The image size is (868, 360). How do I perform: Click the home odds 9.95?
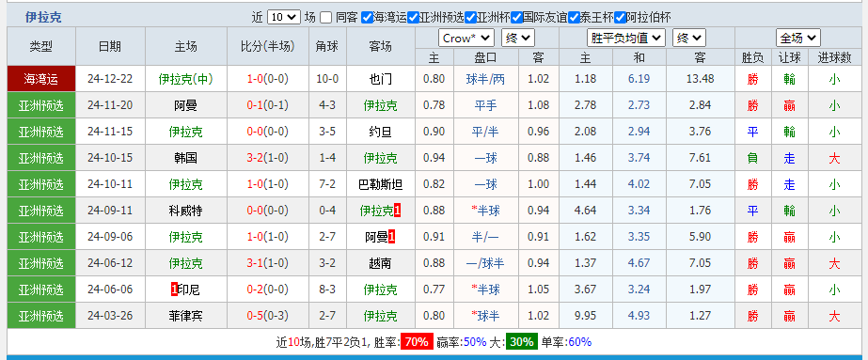586,316
